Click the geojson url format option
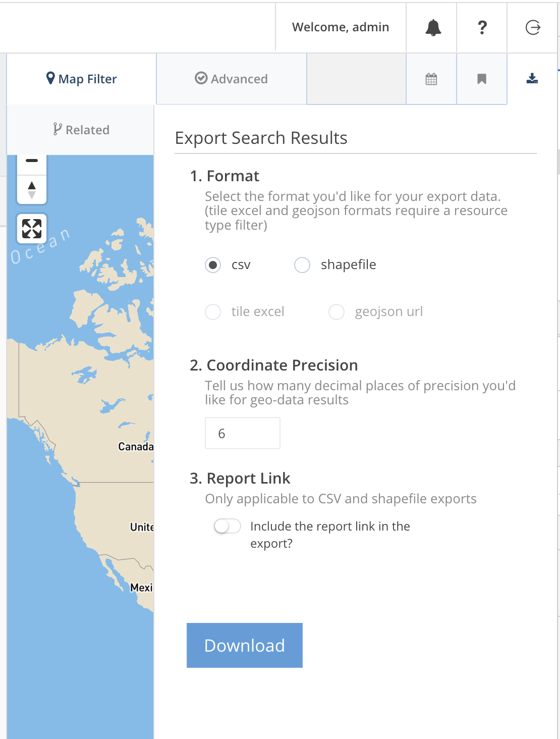The width and height of the screenshot is (560, 739). [336, 312]
